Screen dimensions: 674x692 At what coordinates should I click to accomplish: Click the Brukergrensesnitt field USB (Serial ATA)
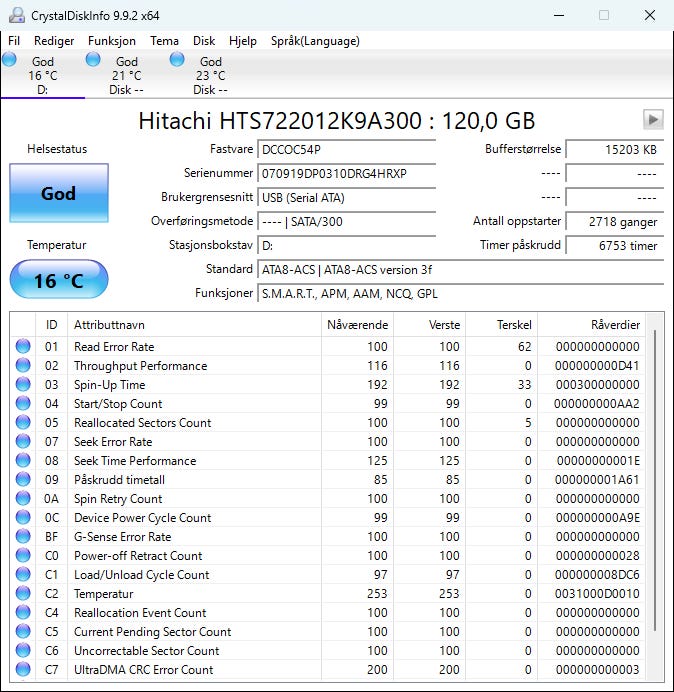click(x=346, y=197)
